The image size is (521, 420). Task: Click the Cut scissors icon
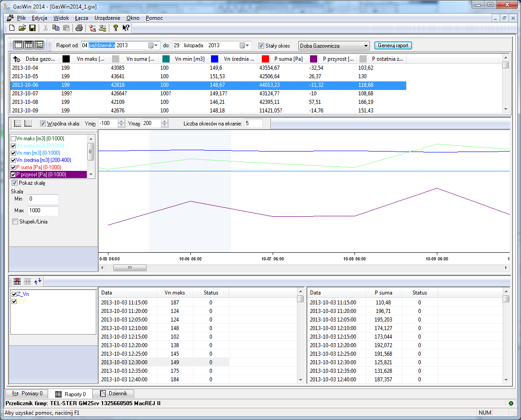(x=45, y=28)
